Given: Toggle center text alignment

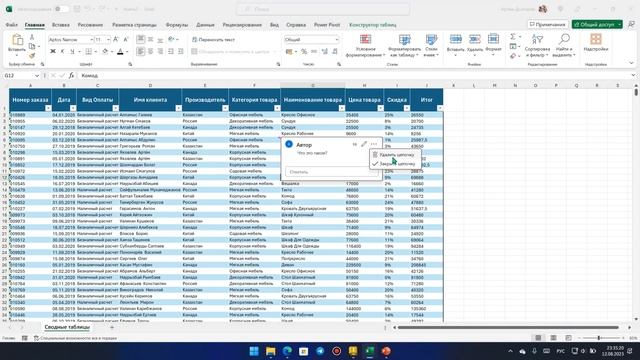Looking at the screenshot, I should [x=151, y=51].
